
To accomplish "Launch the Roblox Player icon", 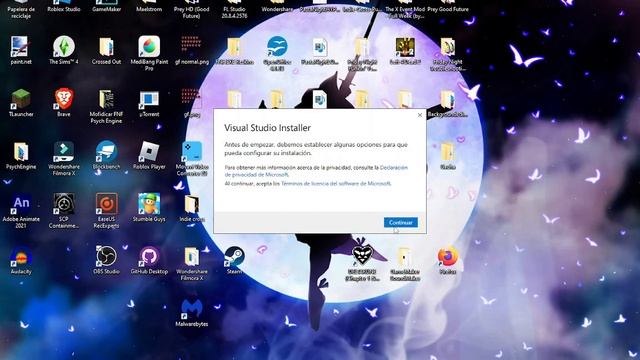I will click(x=149, y=152).
